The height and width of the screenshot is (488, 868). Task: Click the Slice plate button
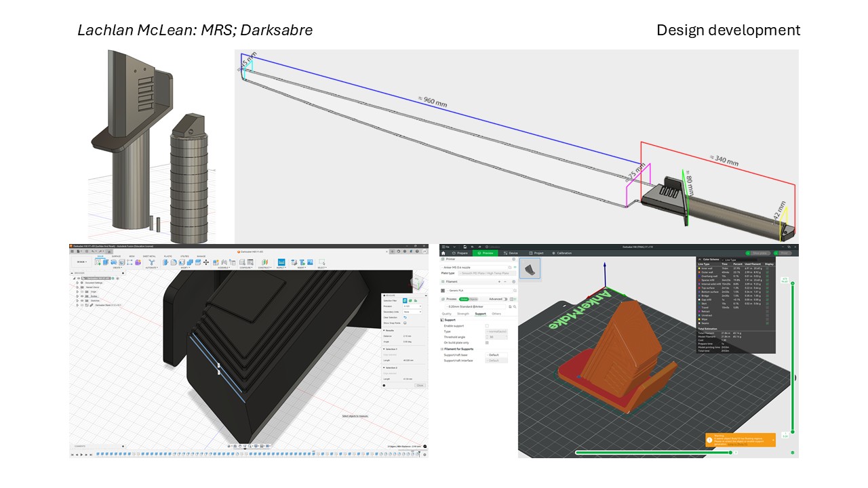click(x=759, y=253)
